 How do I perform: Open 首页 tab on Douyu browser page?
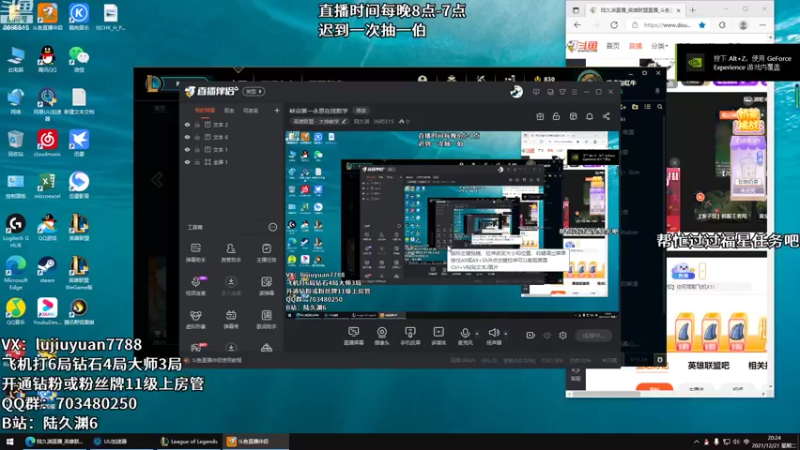pos(613,46)
